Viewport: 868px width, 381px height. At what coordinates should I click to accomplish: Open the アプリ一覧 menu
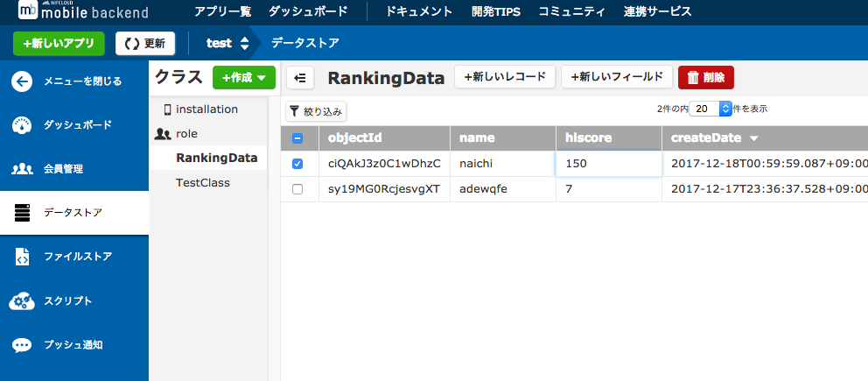tap(222, 11)
